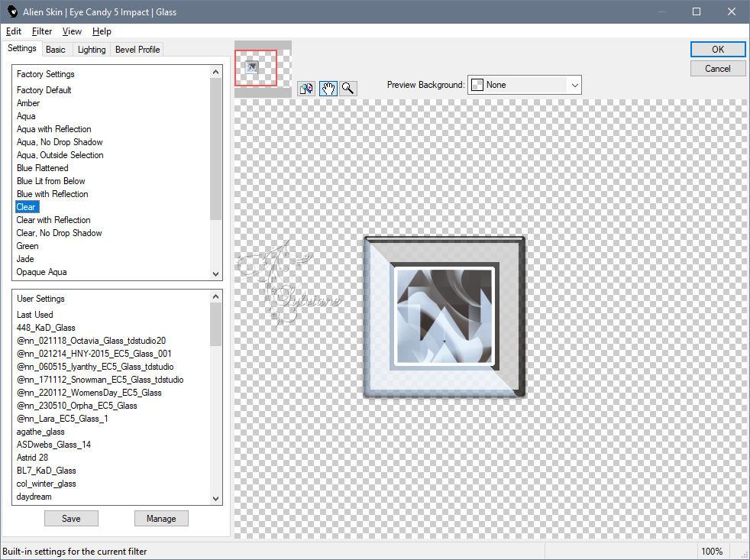Open the View menu
This screenshot has height=560, width=750.
click(72, 31)
